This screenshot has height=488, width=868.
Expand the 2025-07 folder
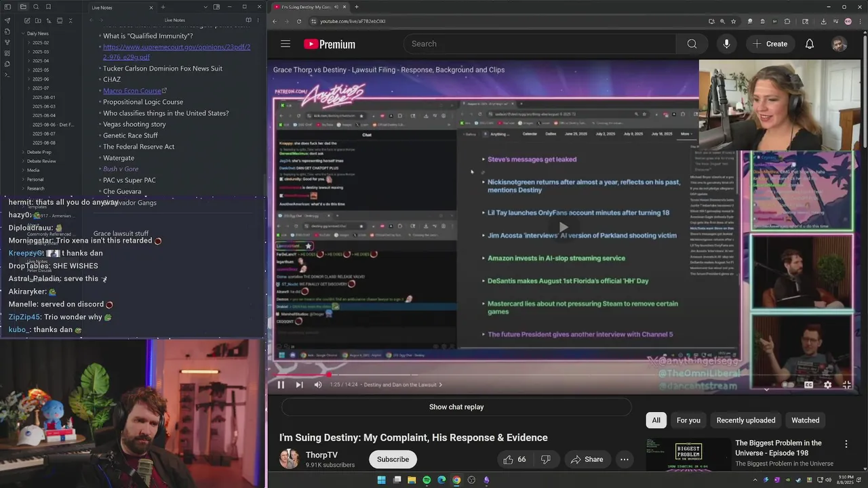39,88
